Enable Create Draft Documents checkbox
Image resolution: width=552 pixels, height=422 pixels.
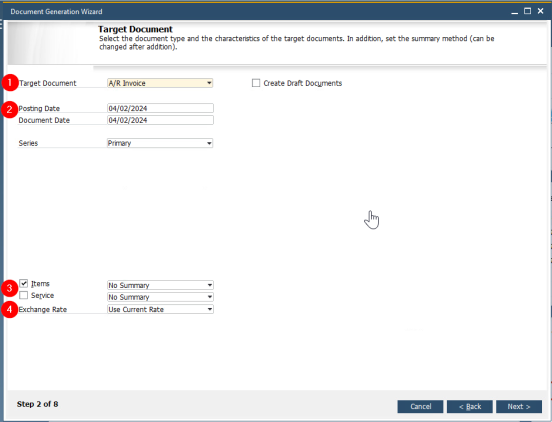pyautogui.click(x=256, y=83)
